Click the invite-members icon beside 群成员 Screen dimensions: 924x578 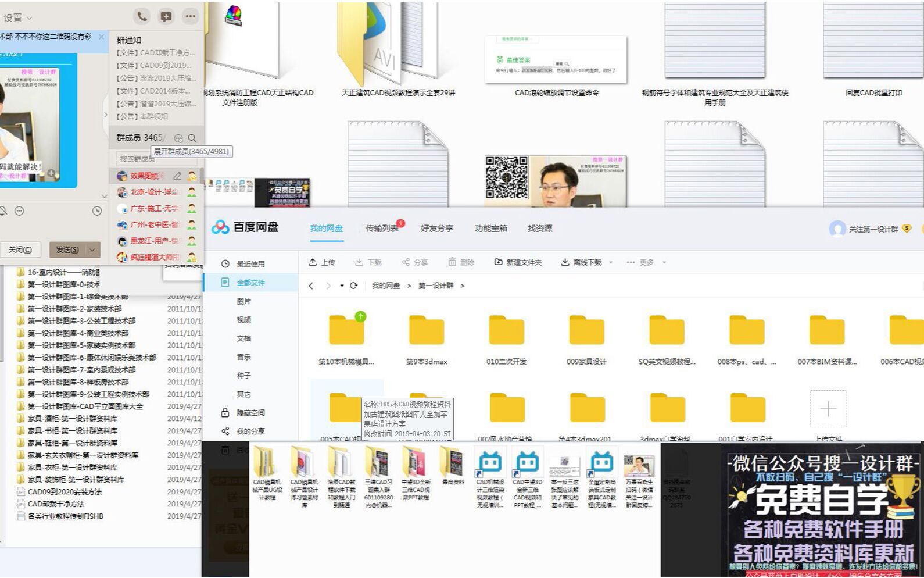click(178, 138)
